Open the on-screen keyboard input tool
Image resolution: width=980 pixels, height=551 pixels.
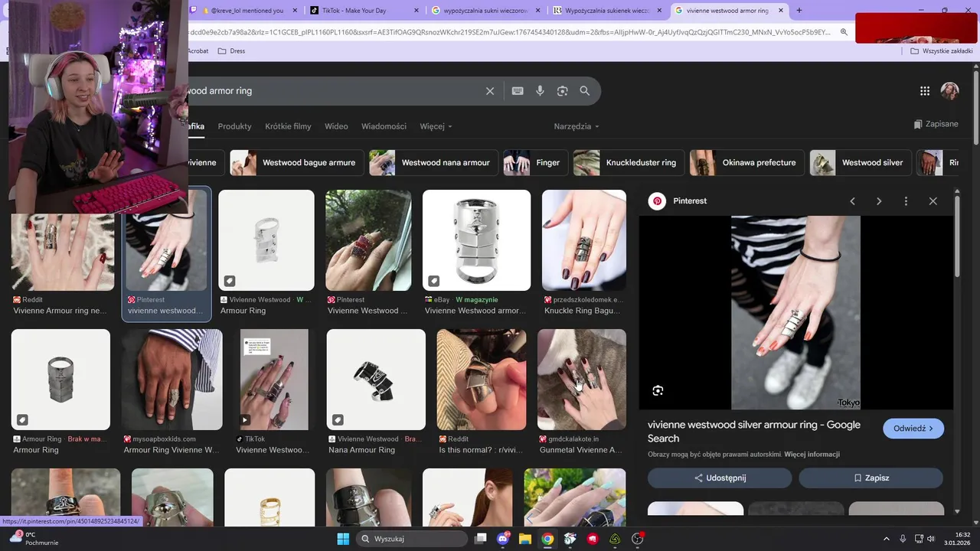tap(518, 91)
